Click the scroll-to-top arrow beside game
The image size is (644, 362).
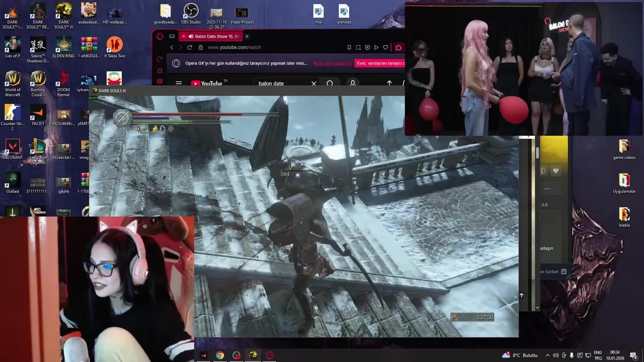coord(522,296)
